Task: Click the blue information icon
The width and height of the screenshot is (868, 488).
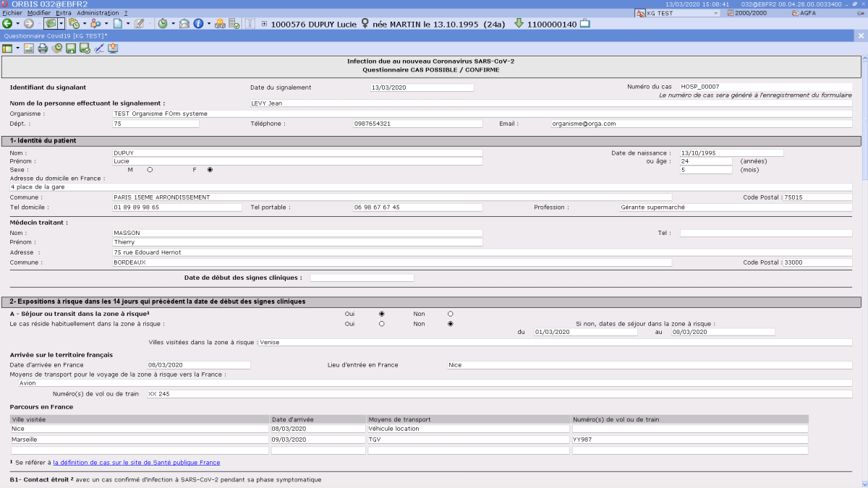Action: click(198, 23)
